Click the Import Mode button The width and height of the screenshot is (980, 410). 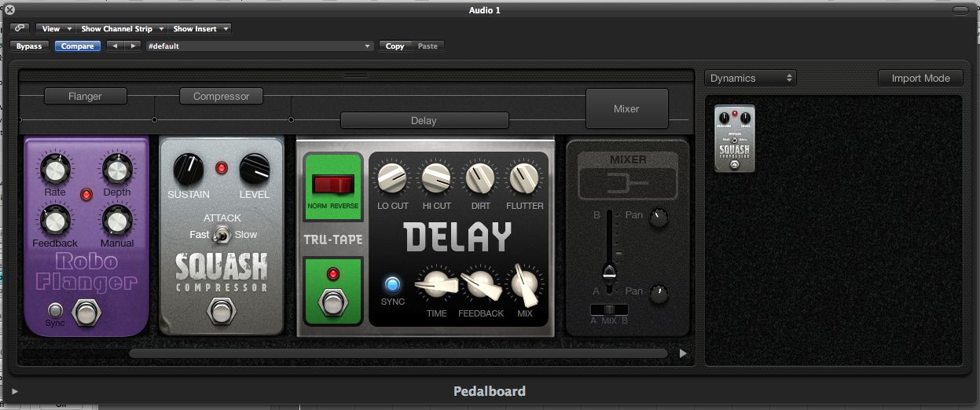[920, 79]
